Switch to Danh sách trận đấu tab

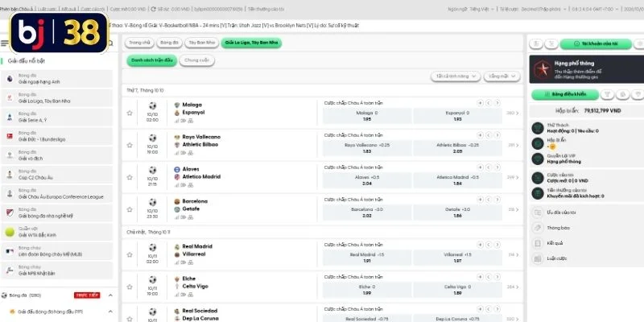pyautogui.click(x=152, y=60)
